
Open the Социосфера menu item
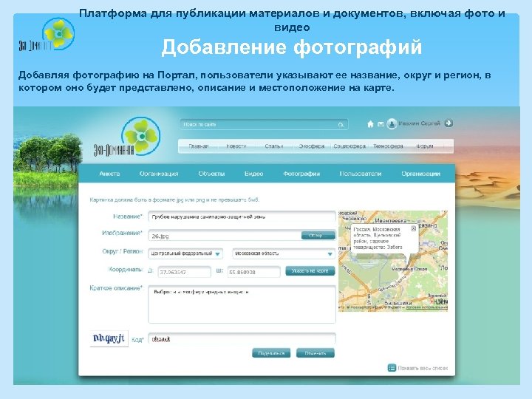point(349,146)
